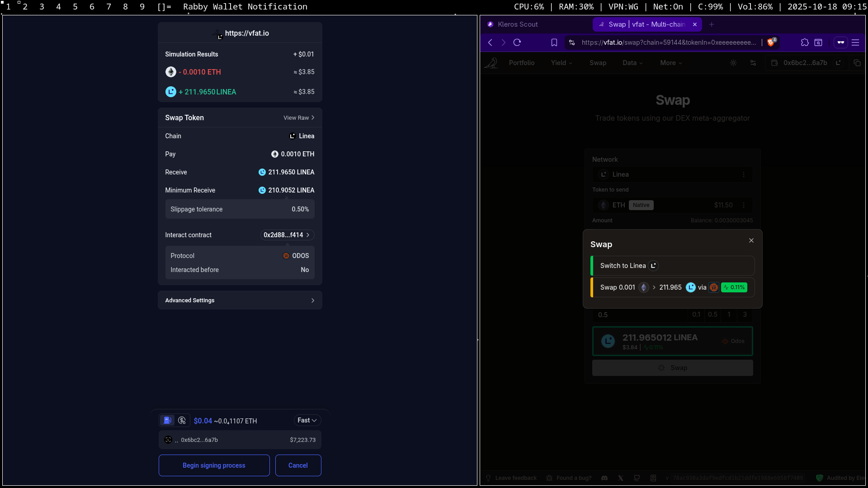Click the wallet account row 0x6bc2...6a7b

pos(240,440)
